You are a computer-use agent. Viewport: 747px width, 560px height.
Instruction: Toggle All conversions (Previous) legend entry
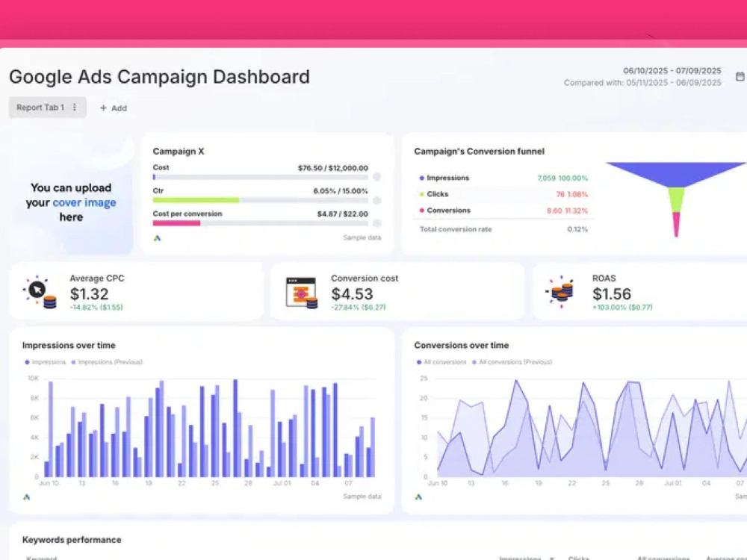(512, 362)
